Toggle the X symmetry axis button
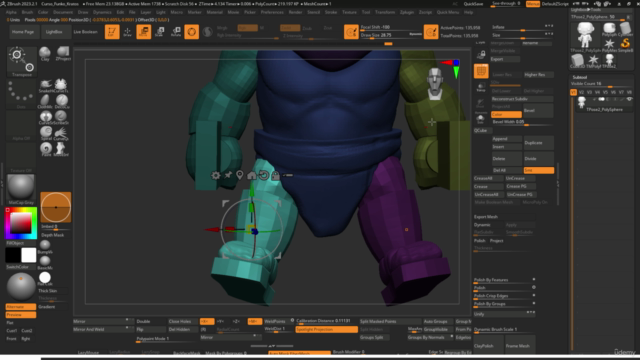640x360 pixels. (207, 321)
